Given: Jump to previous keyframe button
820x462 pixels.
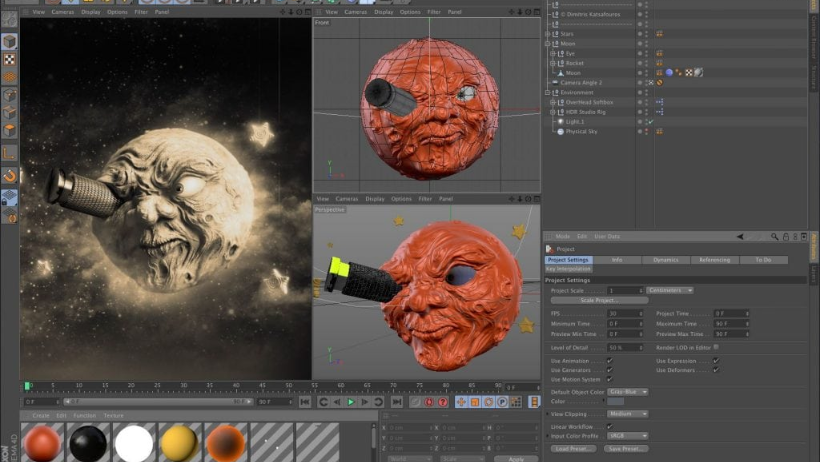Looking at the screenshot, I should pos(323,402).
